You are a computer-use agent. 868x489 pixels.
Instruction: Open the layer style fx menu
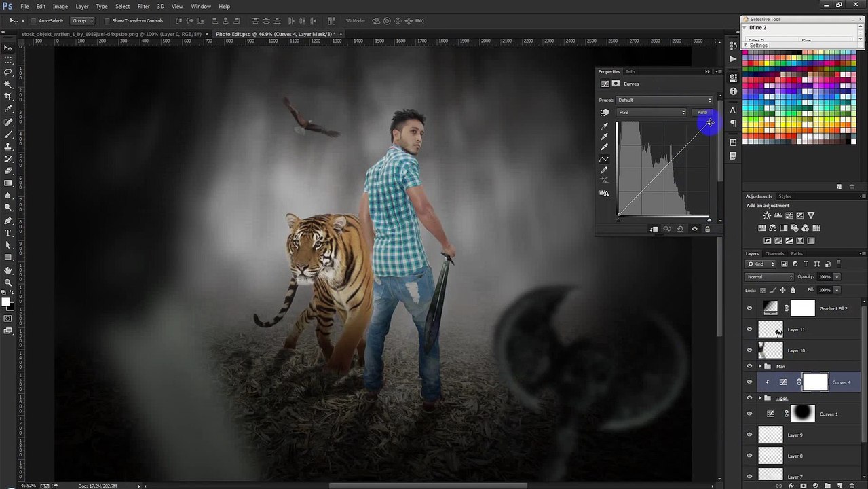(x=791, y=486)
